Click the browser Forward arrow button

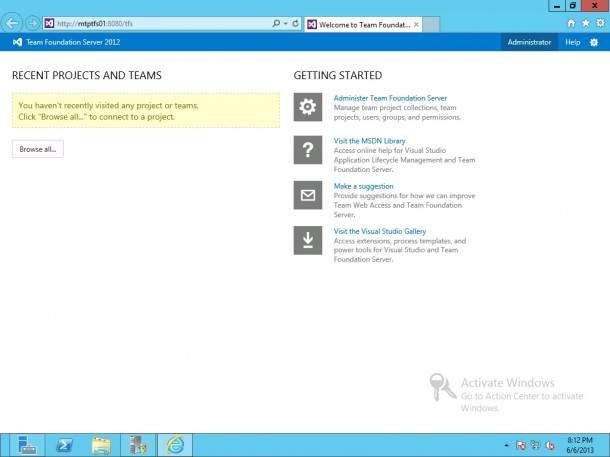coord(33,23)
